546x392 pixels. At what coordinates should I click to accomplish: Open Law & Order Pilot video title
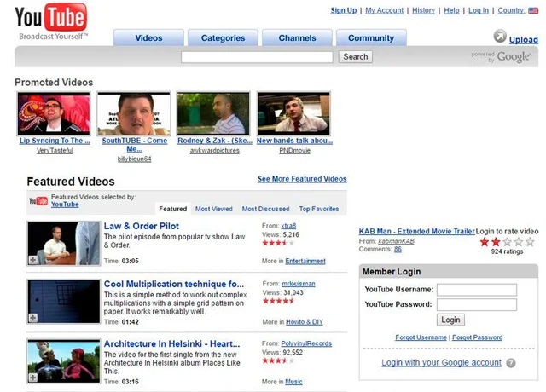click(142, 226)
